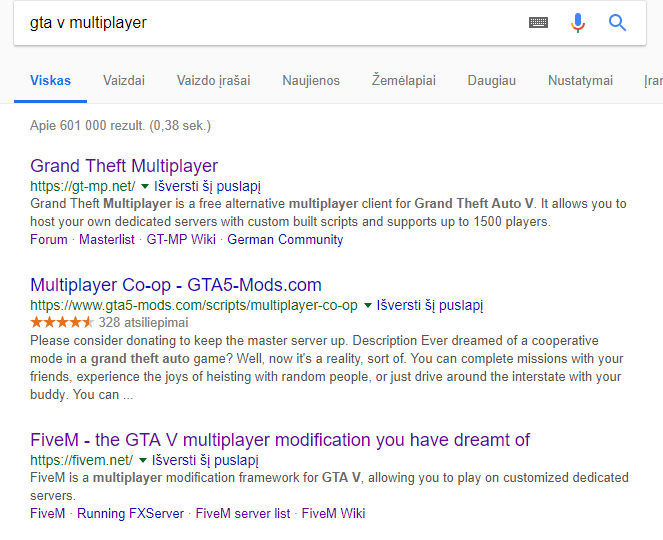Expand dropdown arrow beside fivem.net URL
Screen dimensions: 663x540
coord(143,460)
